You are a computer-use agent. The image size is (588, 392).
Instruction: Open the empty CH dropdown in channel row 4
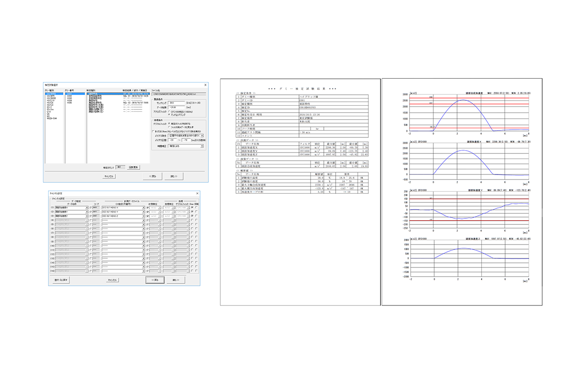tap(123, 220)
